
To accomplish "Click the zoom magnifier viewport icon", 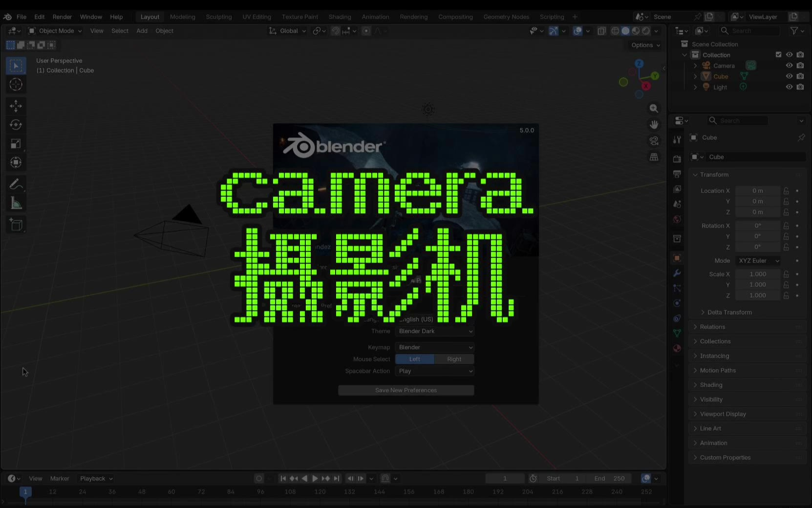I will (654, 109).
